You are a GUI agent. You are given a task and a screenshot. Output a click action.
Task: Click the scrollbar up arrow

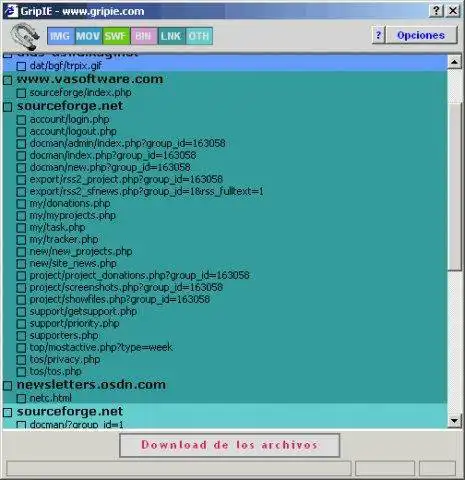[x=454, y=62]
